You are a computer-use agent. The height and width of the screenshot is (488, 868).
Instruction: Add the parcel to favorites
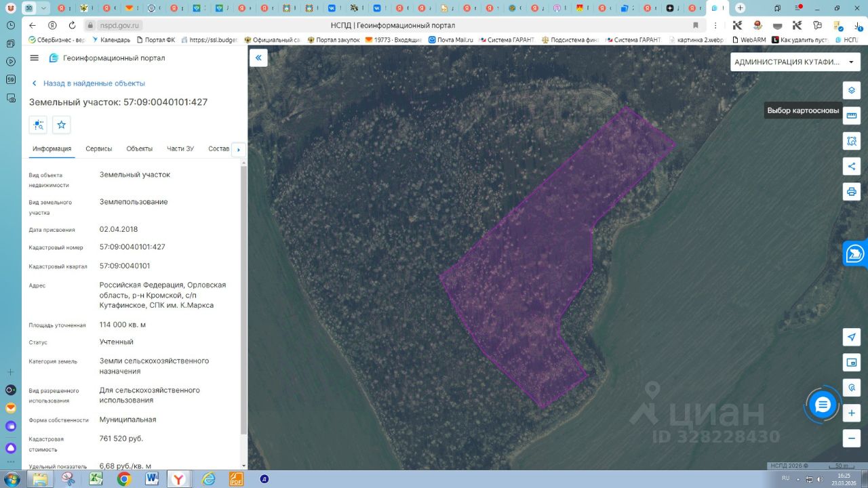[62, 125]
